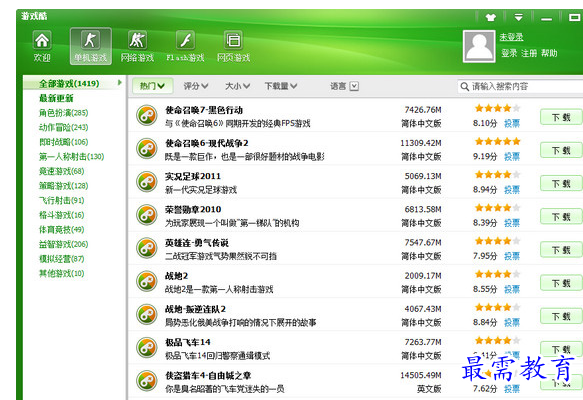Click the 登录 link
583x400 pixels.
(x=509, y=53)
